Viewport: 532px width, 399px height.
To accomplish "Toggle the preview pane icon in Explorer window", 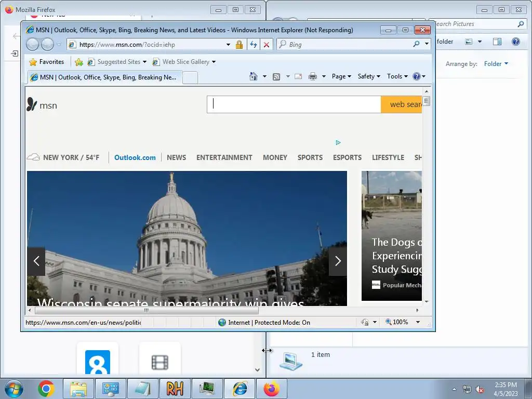I will coord(497,42).
